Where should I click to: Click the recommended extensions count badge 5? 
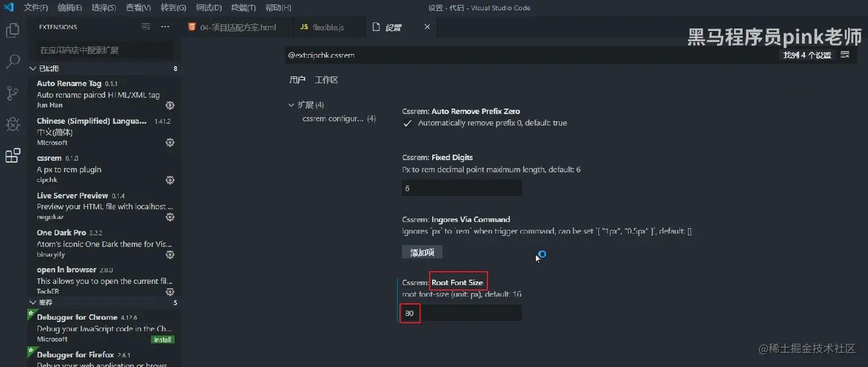coord(175,302)
